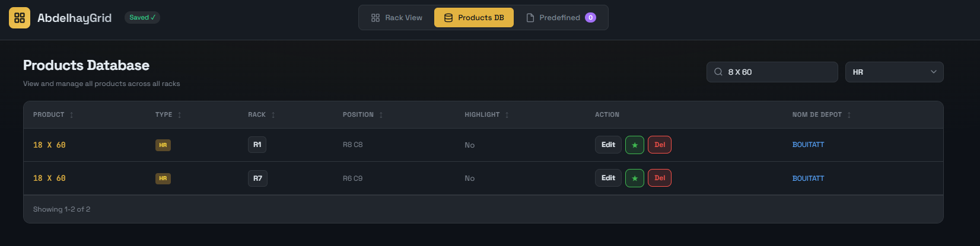The image size is (980, 246).
Task: Select product 18 X 60 in rack R7
Action: [x=49, y=178]
